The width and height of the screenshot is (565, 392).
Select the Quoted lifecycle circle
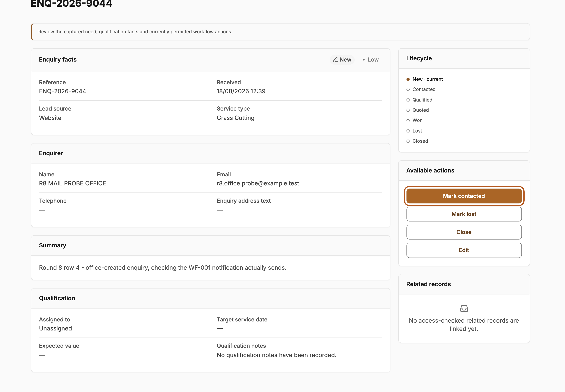(408, 110)
